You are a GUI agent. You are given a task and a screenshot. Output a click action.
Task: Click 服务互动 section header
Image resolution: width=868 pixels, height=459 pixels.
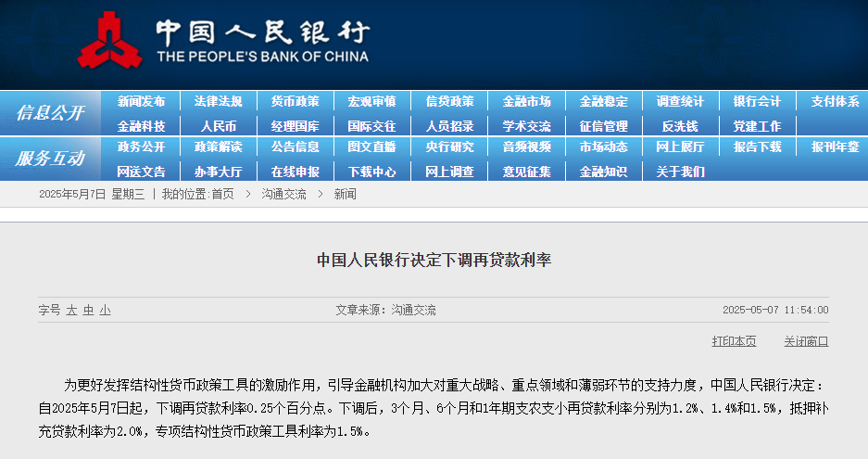coord(50,159)
